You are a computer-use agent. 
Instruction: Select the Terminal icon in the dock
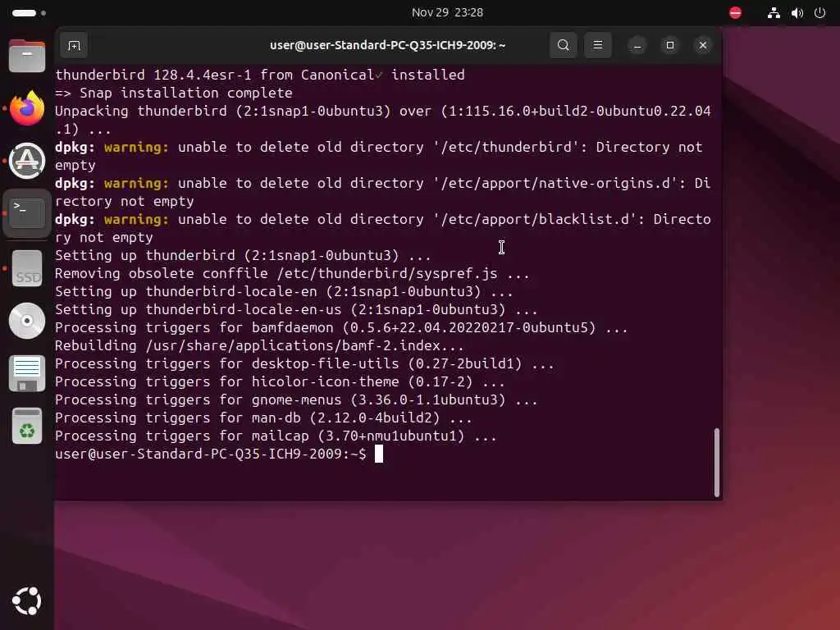[x=27, y=213]
